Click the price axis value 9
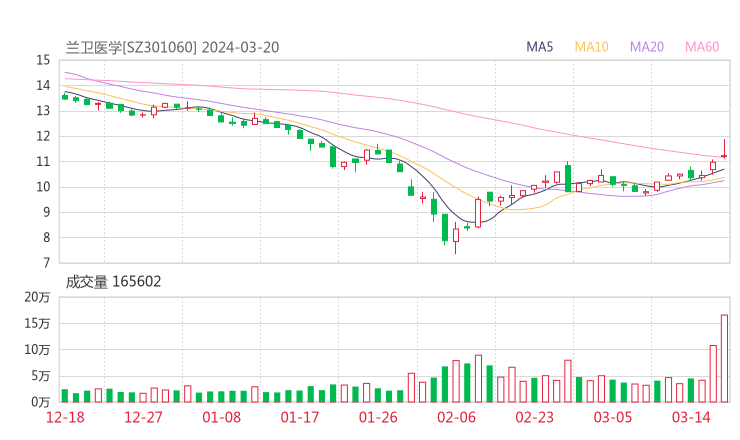740x440 pixels. coord(46,212)
